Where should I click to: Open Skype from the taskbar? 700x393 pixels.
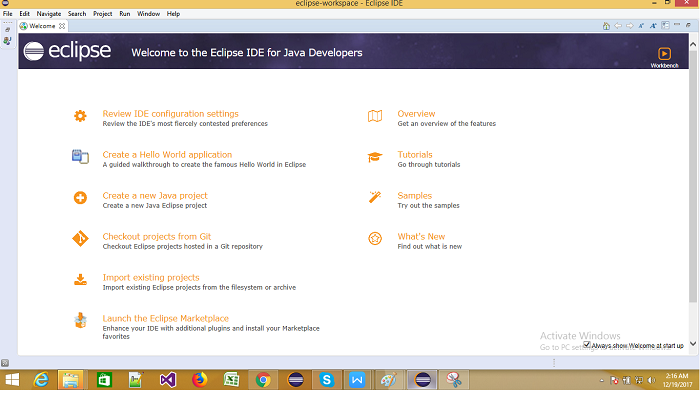tap(326, 380)
